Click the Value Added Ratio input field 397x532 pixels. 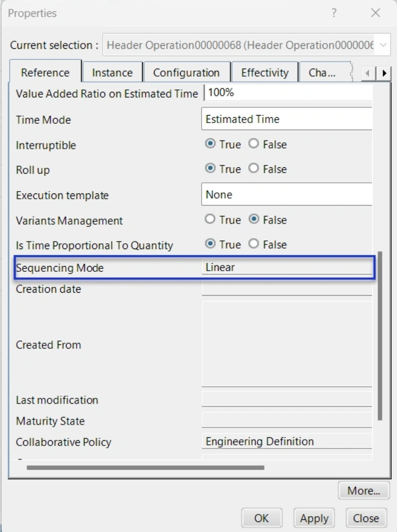287,93
